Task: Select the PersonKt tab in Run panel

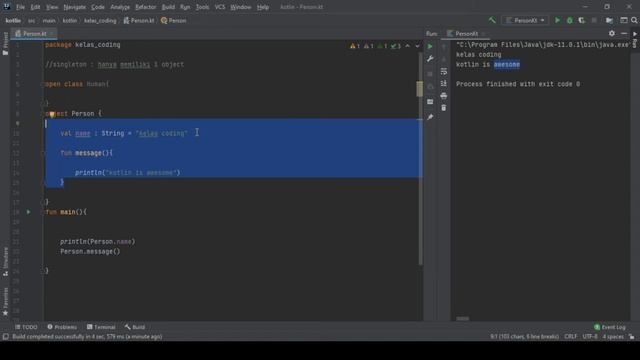Action: (466, 33)
